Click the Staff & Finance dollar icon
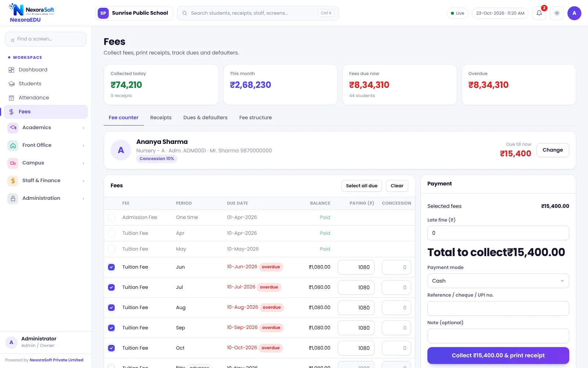Viewport: 588px width, 368px height. 13,181
